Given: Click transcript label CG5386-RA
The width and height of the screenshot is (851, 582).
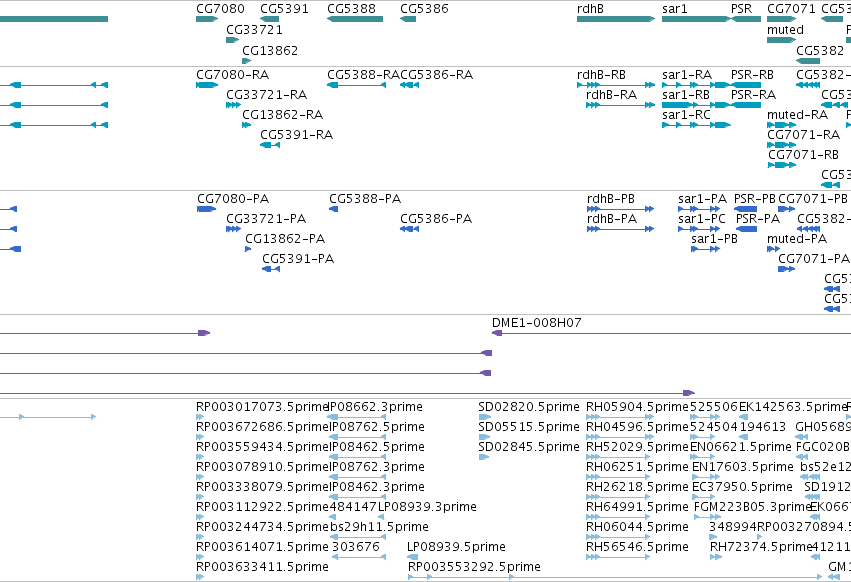Looking at the screenshot, I should [436, 74].
